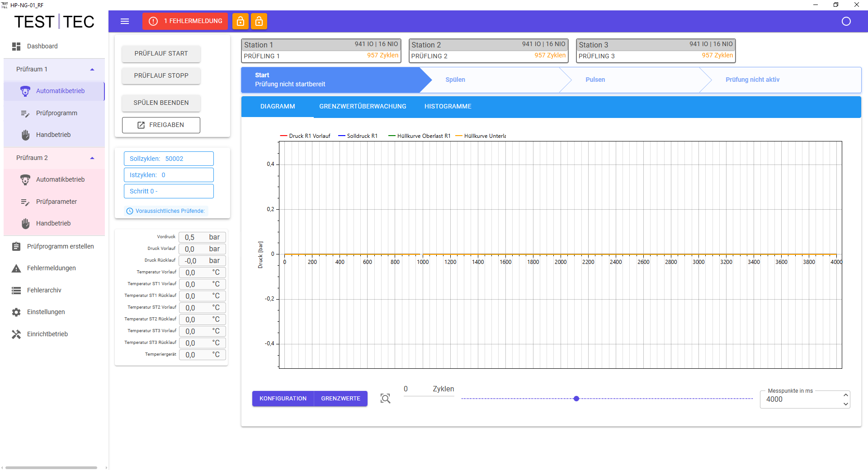The image size is (868, 470).
Task: Toggle Hüllkurve Oberlast R1 legend series
Action: 420,136
